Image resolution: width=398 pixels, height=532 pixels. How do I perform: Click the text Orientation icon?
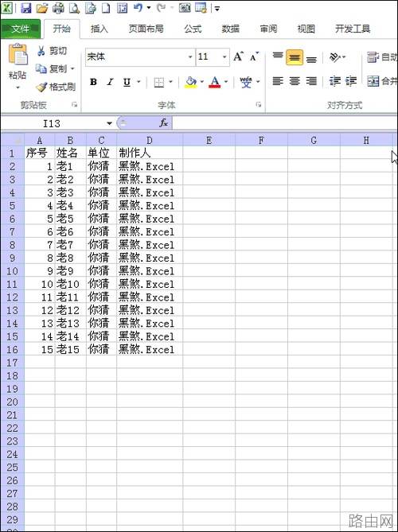click(335, 57)
